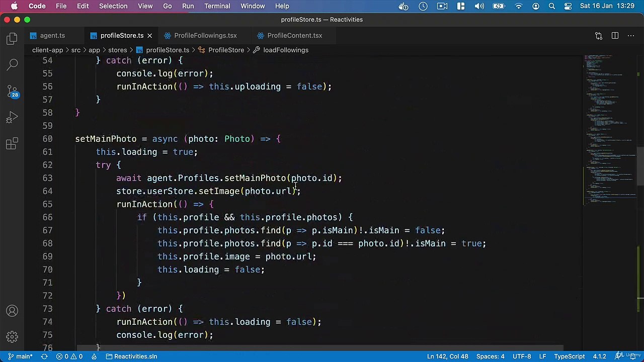Open the Code application menu
The height and width of the screenshot is (362, 644).
pyautogui.click(x=37, y=6)
